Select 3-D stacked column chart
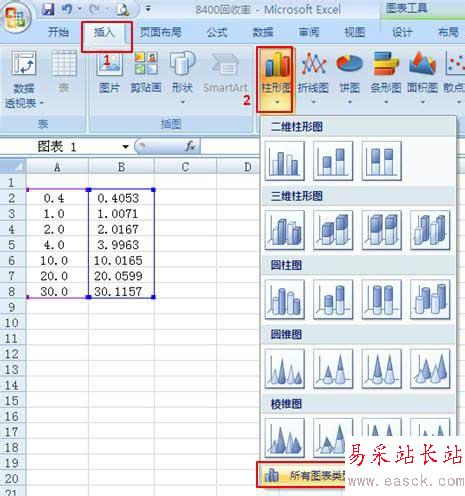The image size is (465, 496). [333, 230]
